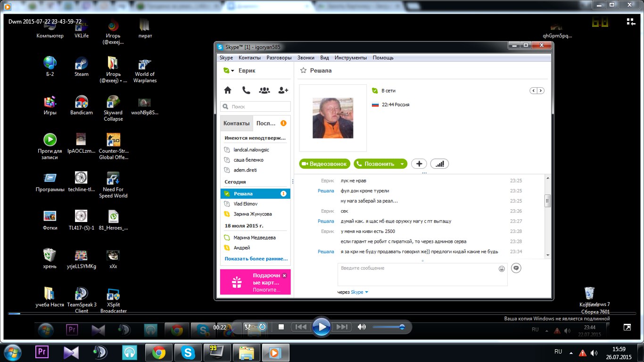The image size is (644, 362).
Task: Close the pink gift card banner
Action: 284,275
